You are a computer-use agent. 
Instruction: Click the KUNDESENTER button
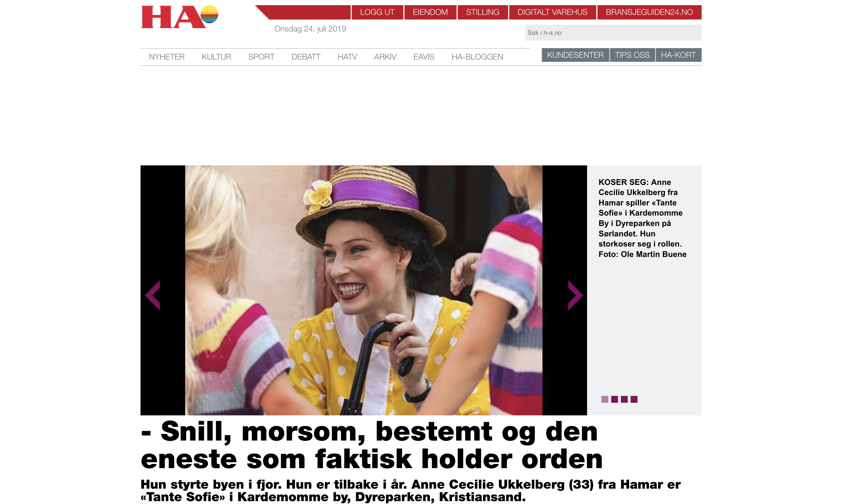click(x=575, y=55)
